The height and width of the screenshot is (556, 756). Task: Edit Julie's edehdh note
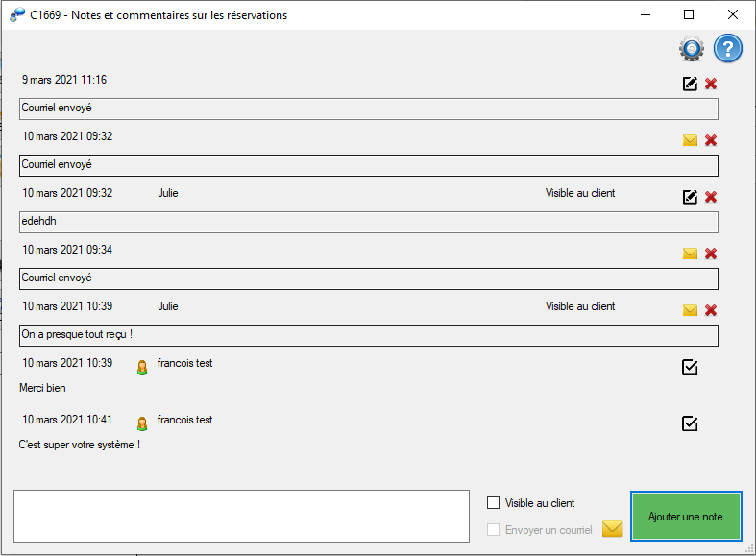click(x=690, y=197)
